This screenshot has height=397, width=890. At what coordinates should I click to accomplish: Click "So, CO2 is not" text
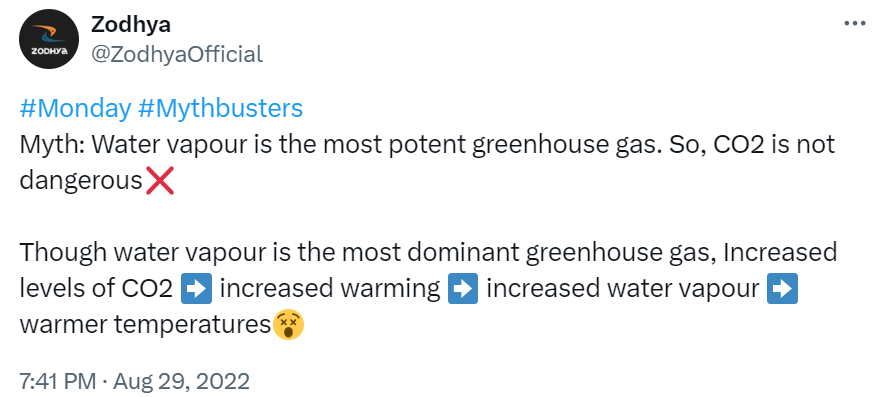pos(750,145)
